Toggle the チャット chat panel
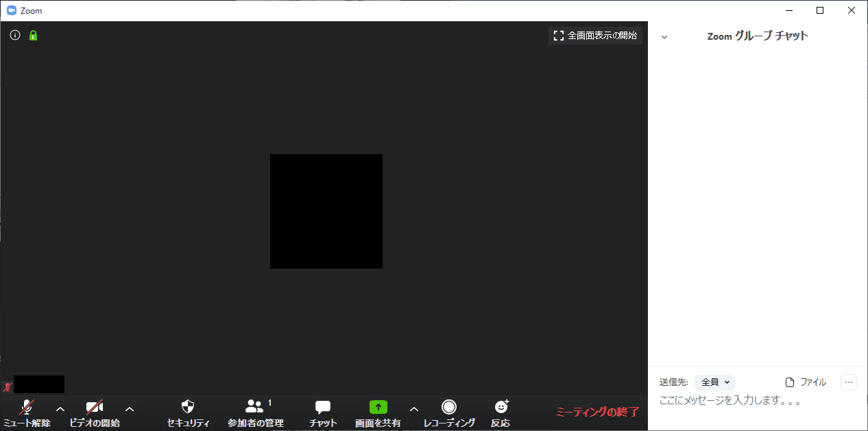 tap(323, 413)
